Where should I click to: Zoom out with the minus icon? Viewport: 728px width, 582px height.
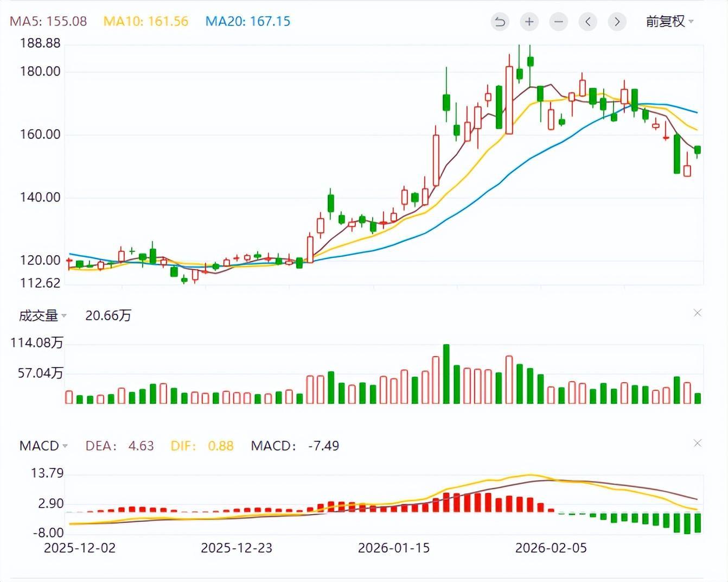(x=558, y=22)
